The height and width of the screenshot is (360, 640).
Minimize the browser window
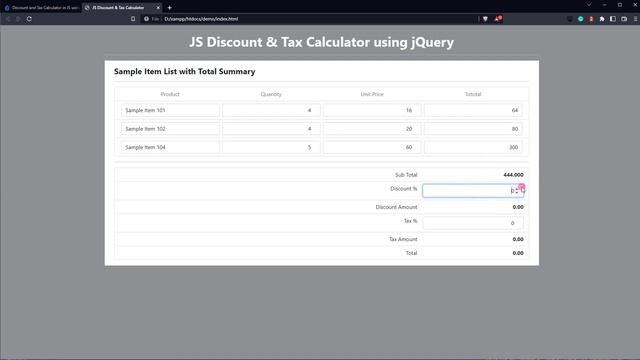604,5
